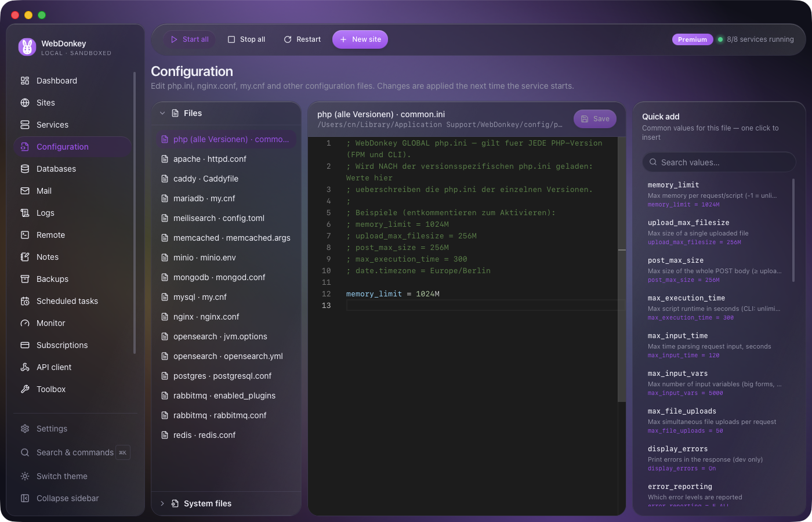Open Logs in the sidebar
Viewport: 812px width, 522px height.
pos(72,213)
